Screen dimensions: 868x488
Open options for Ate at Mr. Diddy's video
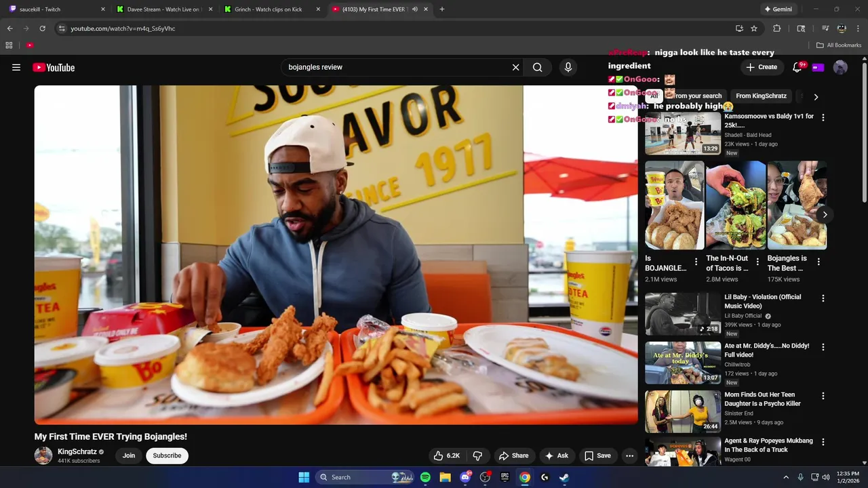point(823,347)
